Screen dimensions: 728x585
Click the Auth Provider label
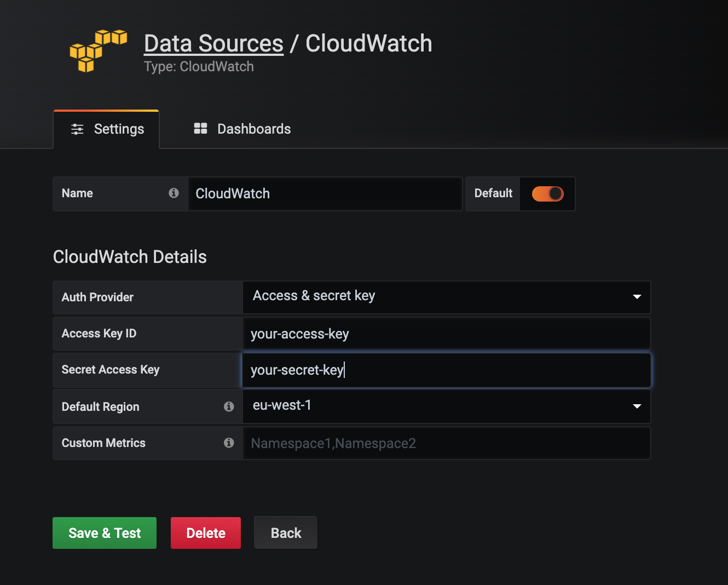tap(97, 297)
